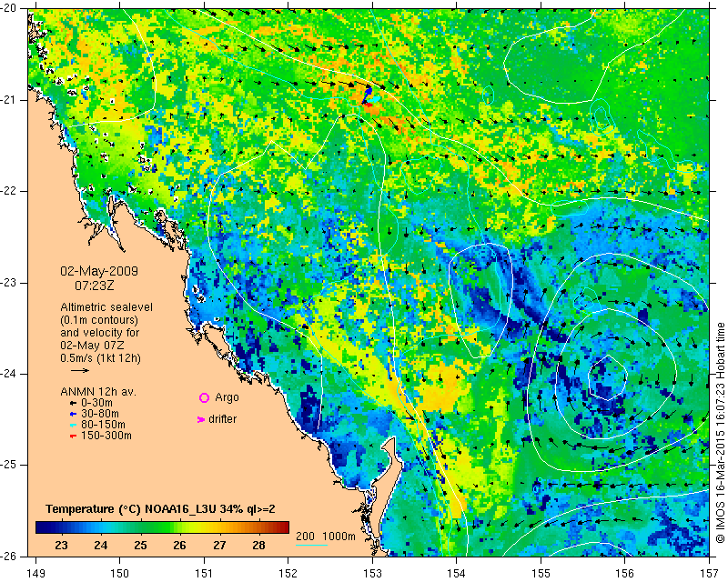Image resolution: width=728 pixels, height=582 pixels.
Task: Click the 0.5m/s (1kt 12h) text
Action: [x=100, y=358]
